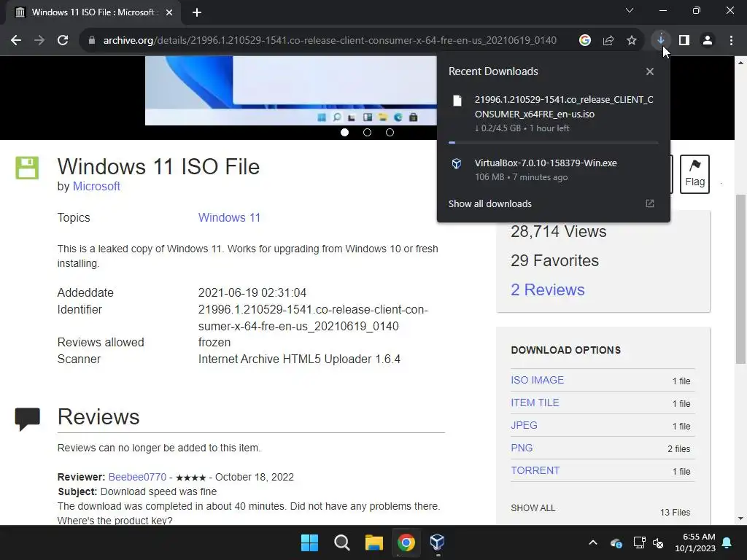This screenshot has height=560, width=747.
Task: Click SHOW ALL download files
Action: click(533, 508)
